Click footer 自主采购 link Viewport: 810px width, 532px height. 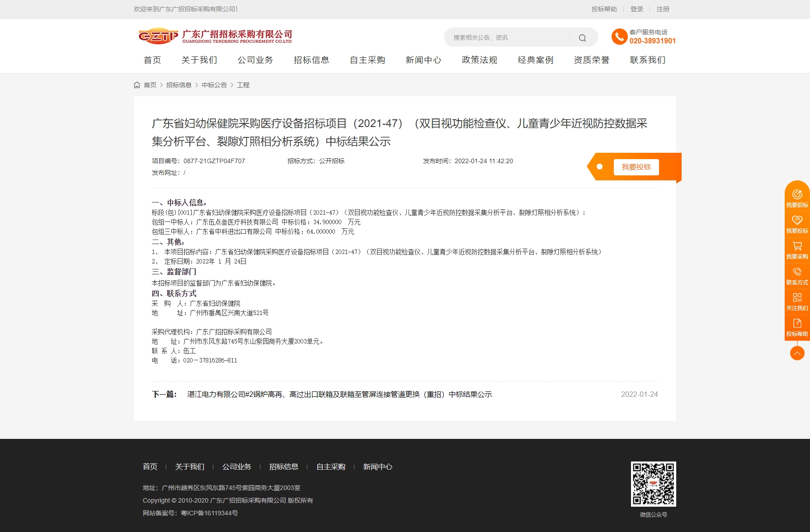pos(331,467)
